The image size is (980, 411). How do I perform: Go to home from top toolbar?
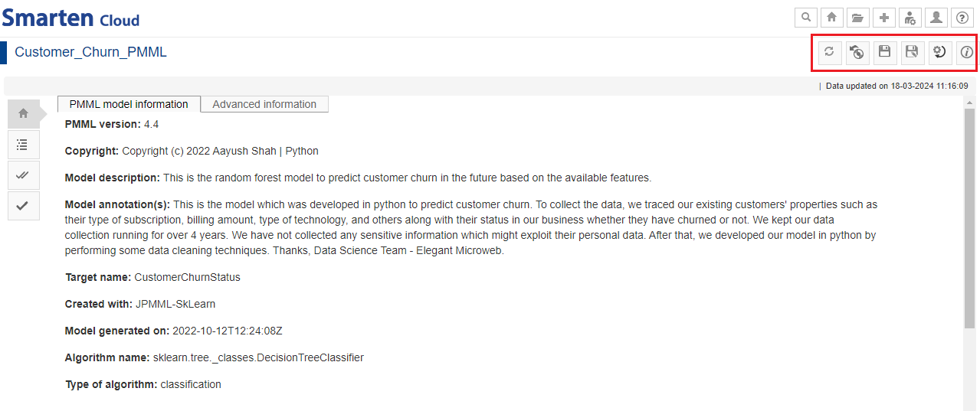(831, 18)
